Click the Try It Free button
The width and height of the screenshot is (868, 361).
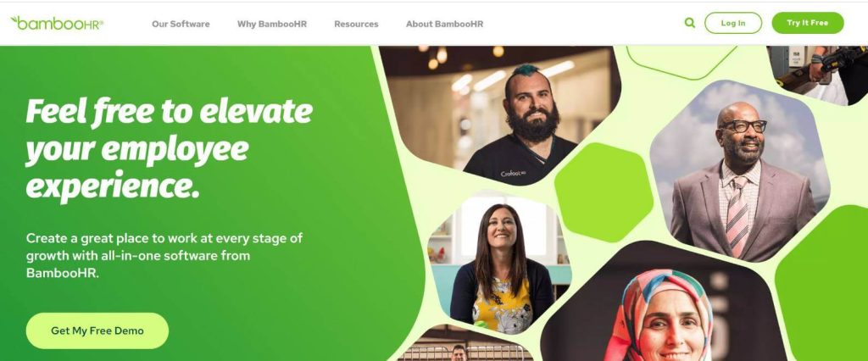point(808,23)
